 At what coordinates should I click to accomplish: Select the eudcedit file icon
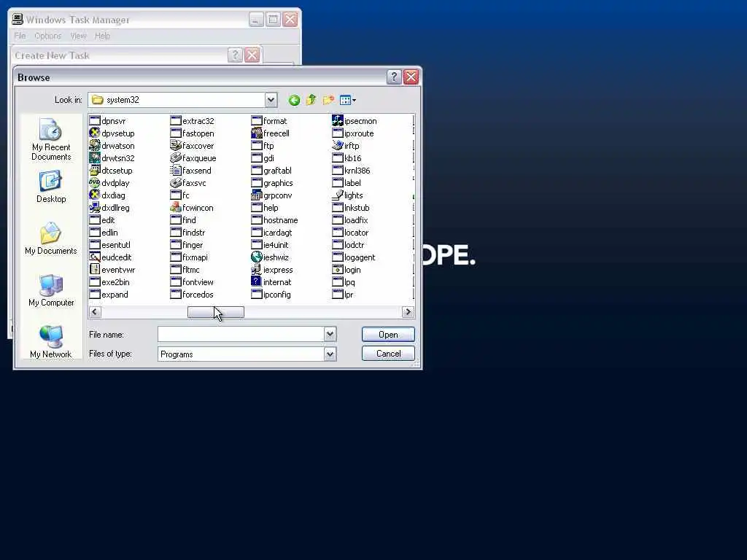point(95,257)
